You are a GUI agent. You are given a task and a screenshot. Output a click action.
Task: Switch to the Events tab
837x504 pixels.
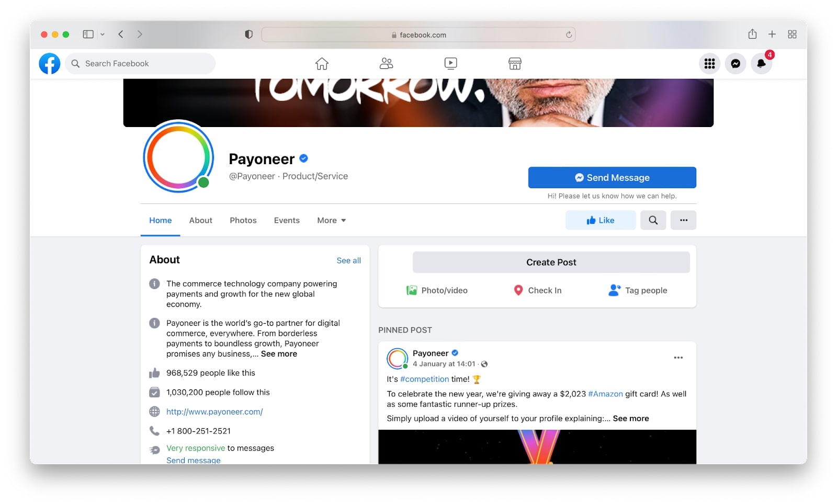287,221
